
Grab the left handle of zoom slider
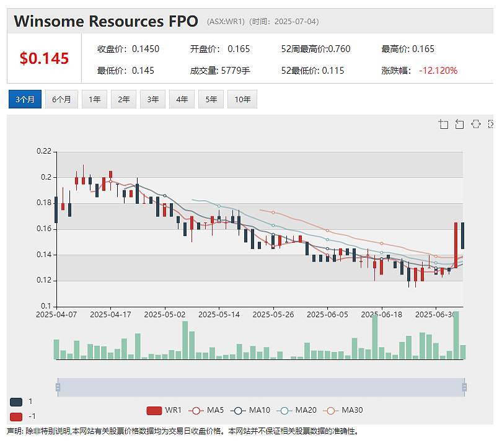pos(58,387)
